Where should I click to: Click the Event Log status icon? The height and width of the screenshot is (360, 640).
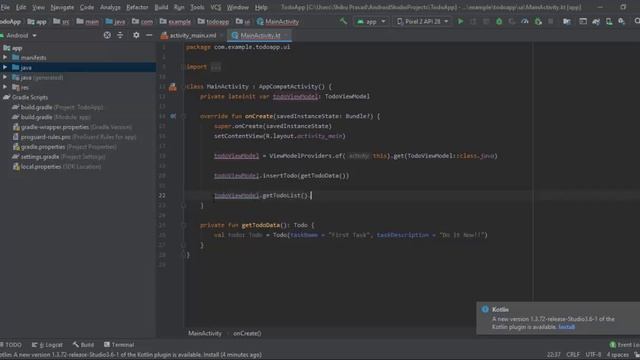pyautogui.click(x=612, y=345)
